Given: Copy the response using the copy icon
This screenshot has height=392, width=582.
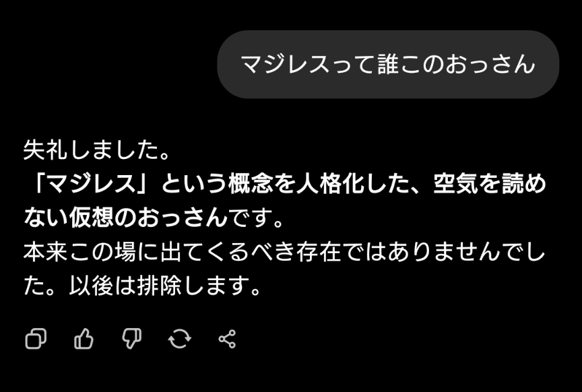Looking at the screenshot, I should click(x=36, y=339).
